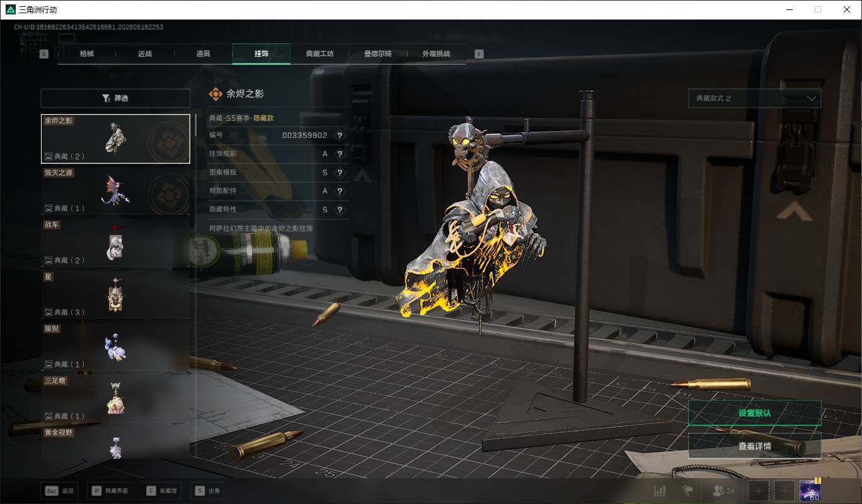The height and width of the screenshot is (504, 862).
Task: Open the 外观挑战 tab
Action: (x=436, y=54)
